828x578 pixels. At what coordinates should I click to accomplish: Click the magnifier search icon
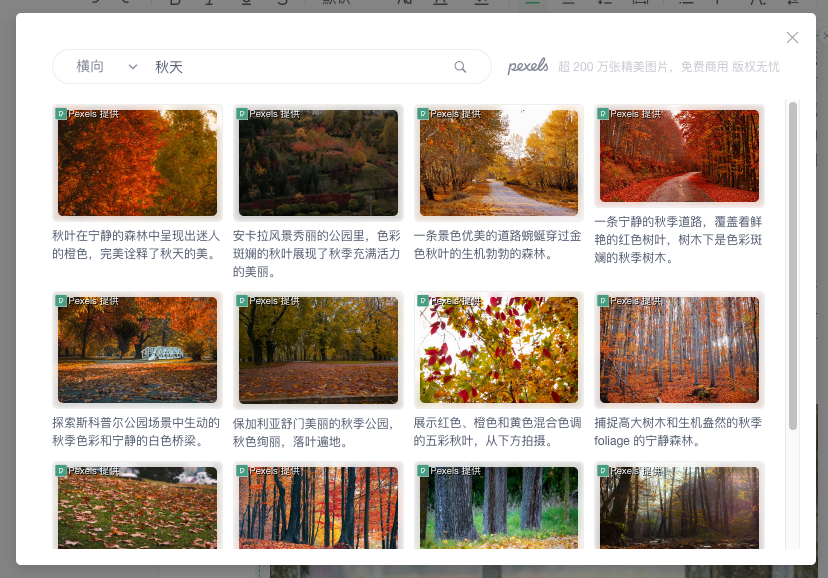click(460, 67)
